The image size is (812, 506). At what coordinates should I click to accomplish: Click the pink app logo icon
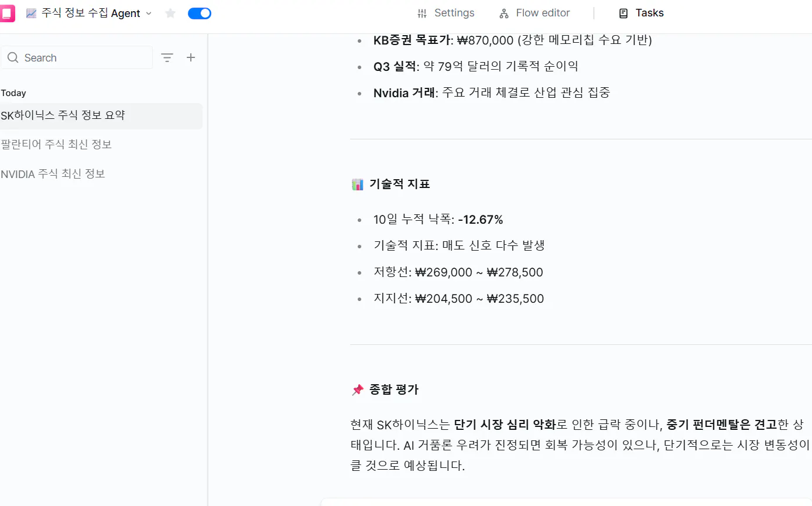click(x=6, y=13)
